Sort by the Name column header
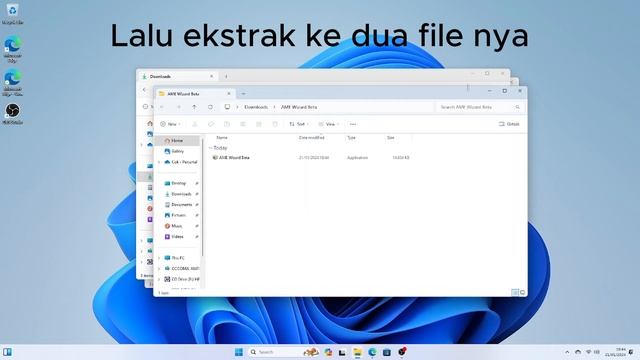This screenshot has height=360, width=640. coord(222,138)
